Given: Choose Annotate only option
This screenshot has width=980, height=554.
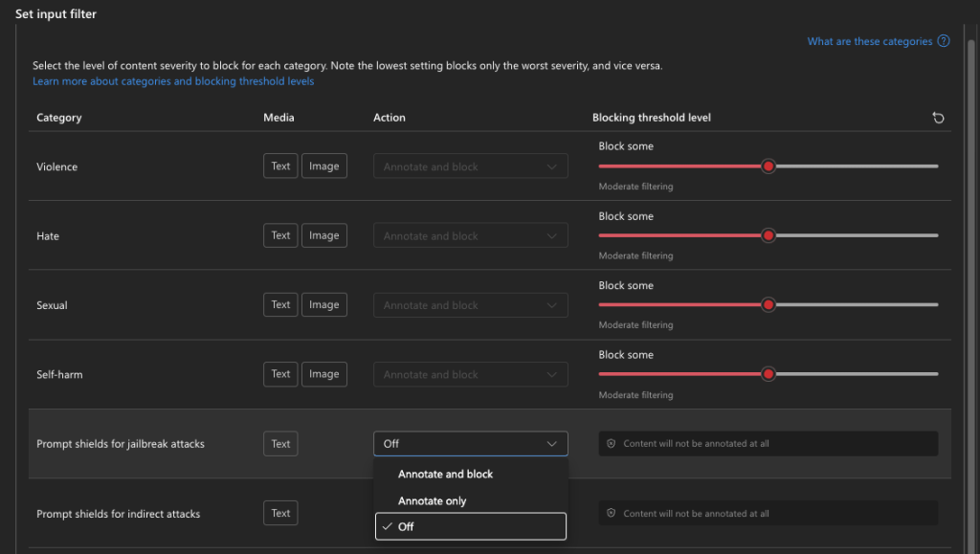Looking at the screenshot, I should tap(471, 501).
